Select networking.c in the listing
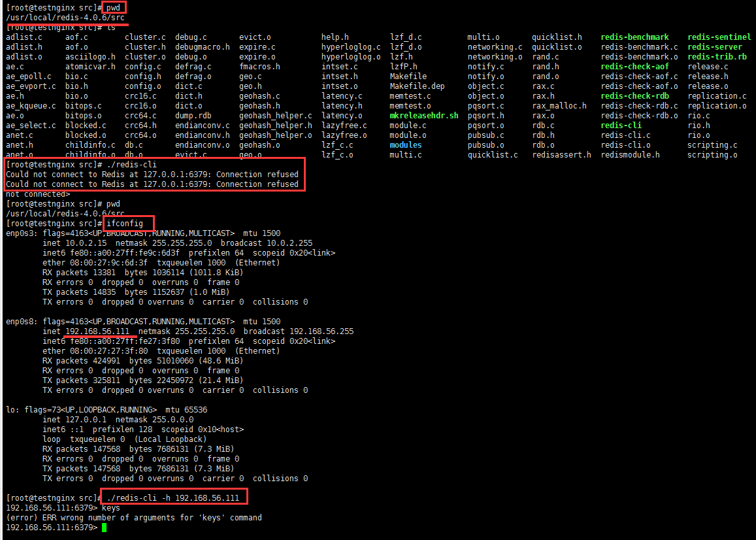Viewport: 756px width, 540px height. (495, 47)
